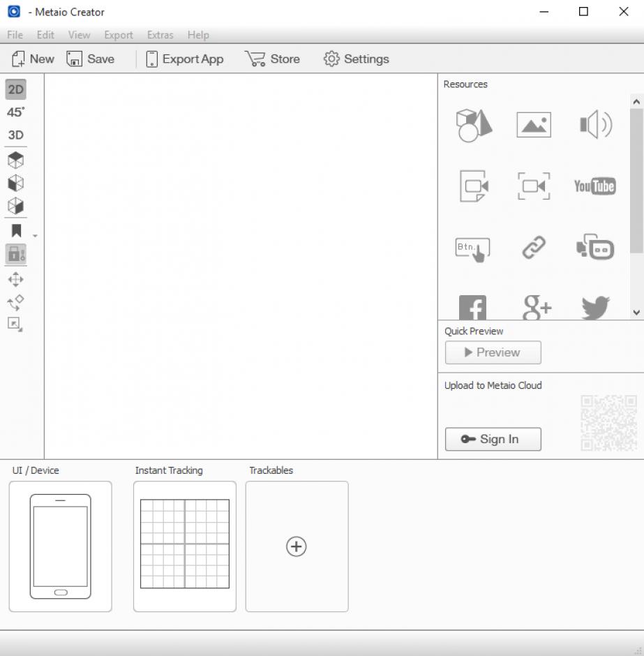The height and width of the screenshot is (656, 644).
Task: Add a YouTube resource
Action: click(594, 186)
